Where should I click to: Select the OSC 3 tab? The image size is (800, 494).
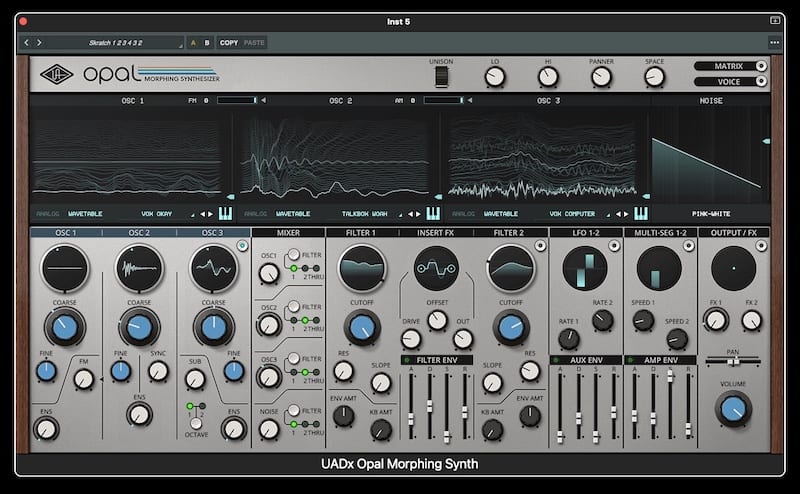coord(213,233)
